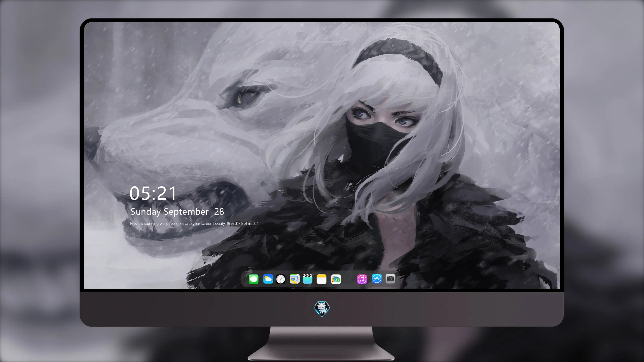
Task: Click the "Preview stunning wallpapers" tagline text
Action: tap(195, 223)
